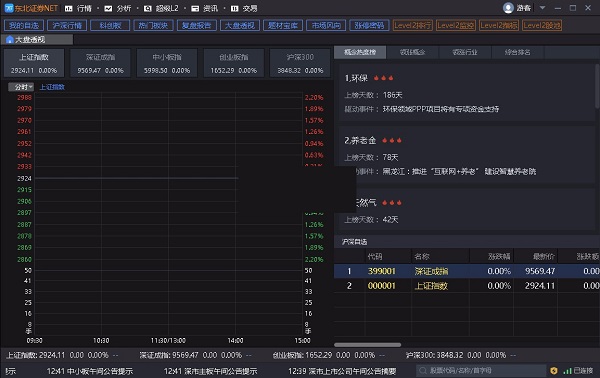Select the 沪深300 index card
The height and width of the screenshot is (378, 600).
tap(300, 63)
